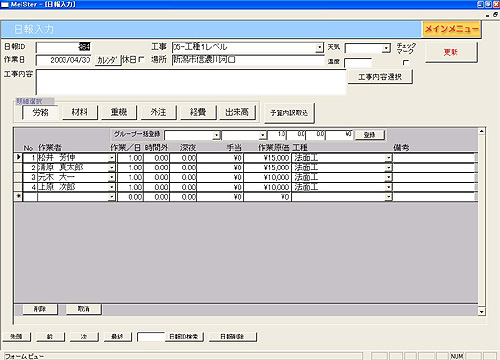Switch to the 外注 outsourcing tab
Image resolution: width=500 pixels, height=360 pixels.
158,112
